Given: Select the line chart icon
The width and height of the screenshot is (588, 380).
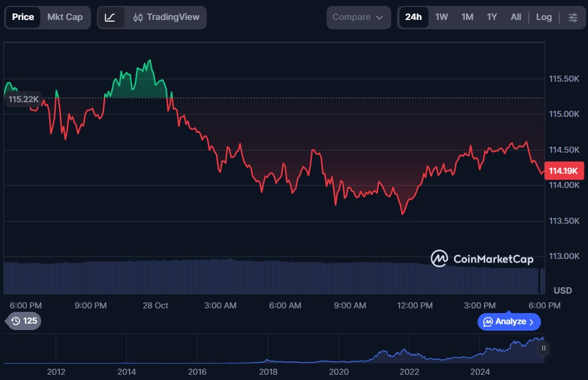Looking at the screenshot, I should [x=110, y=18].
